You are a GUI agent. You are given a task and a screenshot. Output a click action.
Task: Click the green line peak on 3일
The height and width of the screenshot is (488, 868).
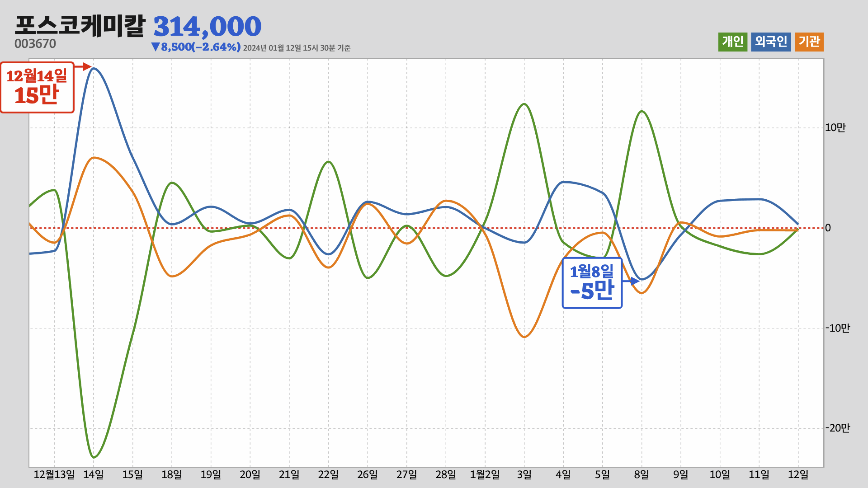point(524,104)
